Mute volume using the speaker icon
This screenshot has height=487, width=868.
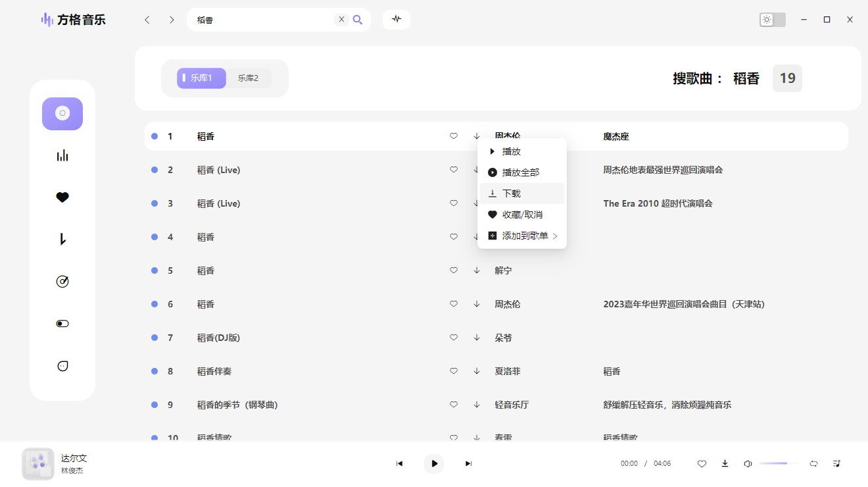tap(747, 463)
